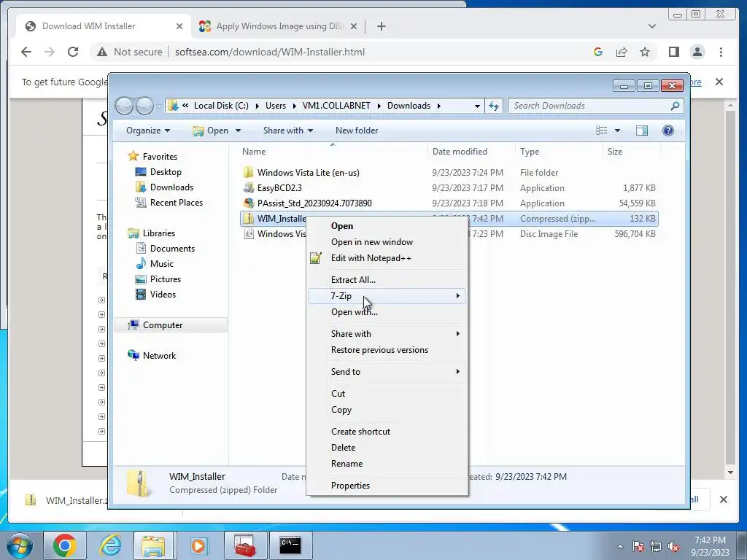Viewport: 747px width, 560px height.
Task: Open Chrome's side panel icon
Action: pos(673,52)
